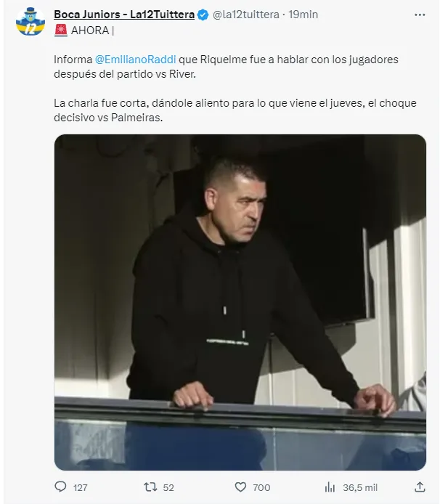Viewport: 440px width, 504px height.
Task: Click the share upload icon
Action: click(420, 487)
